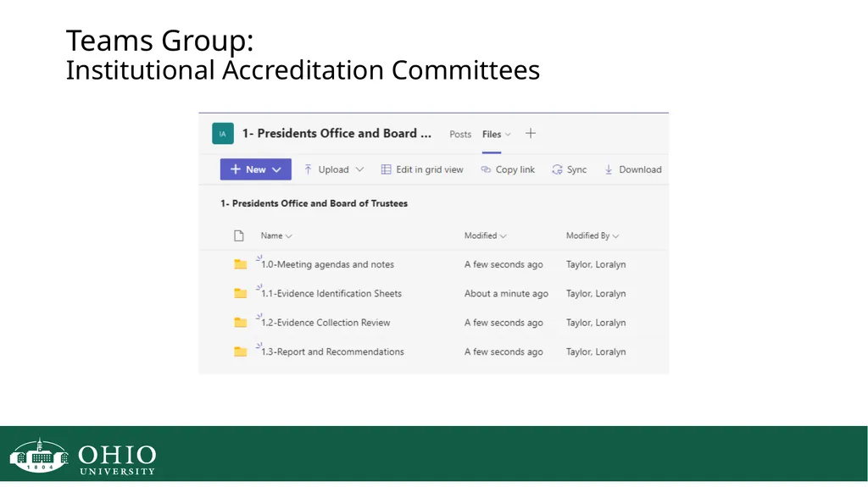
Task: Click folder icon for 1.1-Evidence Identification Sheets
Action: pos(240,293)
